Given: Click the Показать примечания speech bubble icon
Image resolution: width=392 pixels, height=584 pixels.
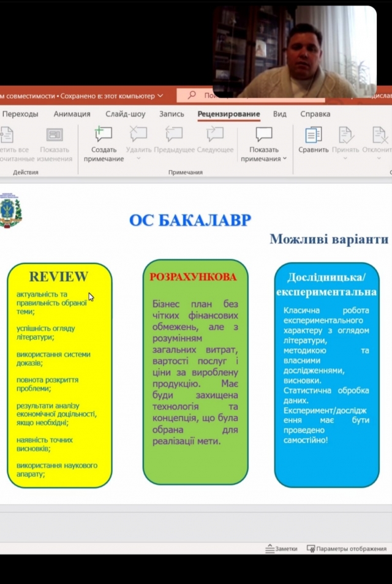Looking at the screenshot, I should point(264,134).
